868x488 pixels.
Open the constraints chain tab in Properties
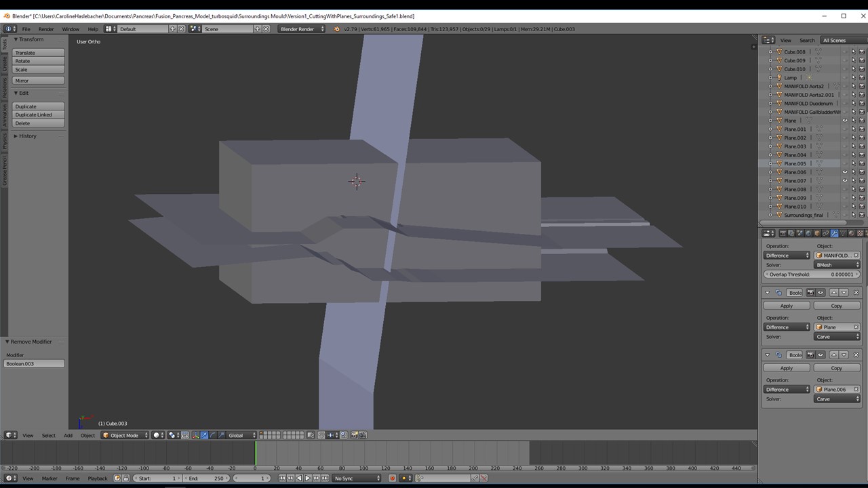pyautogui.click(x=826, y=233)
